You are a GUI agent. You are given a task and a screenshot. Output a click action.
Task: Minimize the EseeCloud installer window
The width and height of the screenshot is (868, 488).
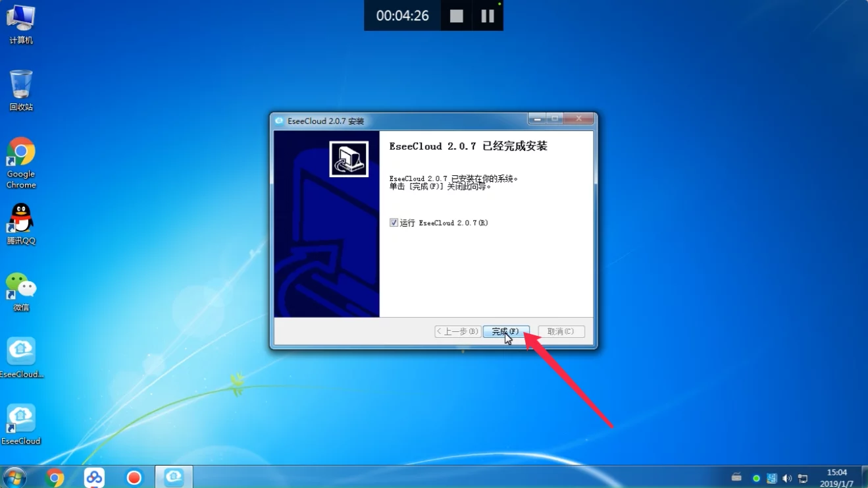tap(538, 119)
